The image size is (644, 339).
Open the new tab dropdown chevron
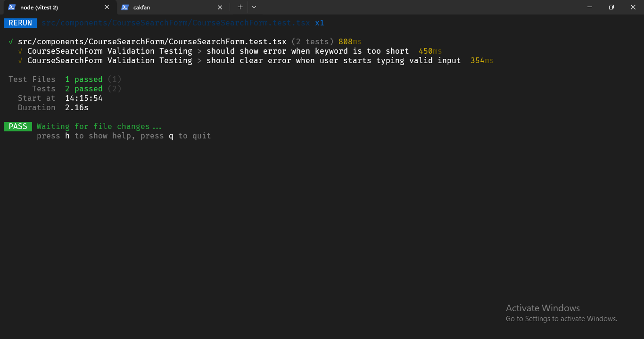click(254, 7)
